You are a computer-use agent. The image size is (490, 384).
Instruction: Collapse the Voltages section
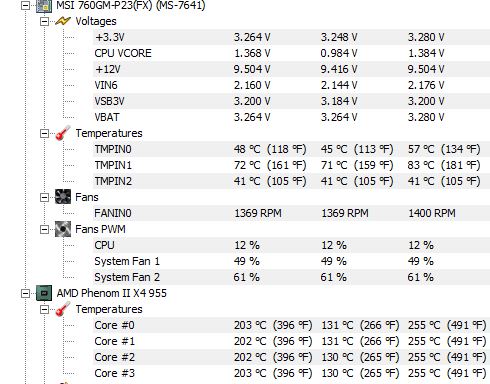click(x=44, y=22)
